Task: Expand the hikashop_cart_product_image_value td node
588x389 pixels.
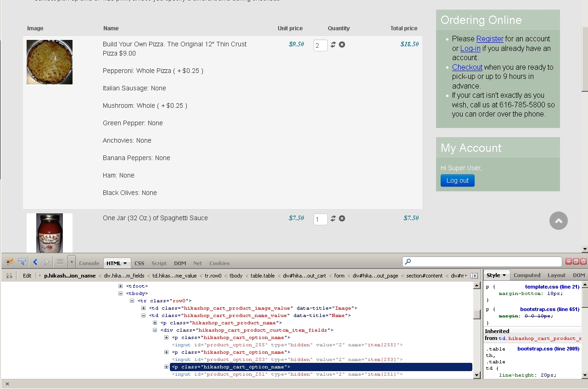Action: pos(144,308)
